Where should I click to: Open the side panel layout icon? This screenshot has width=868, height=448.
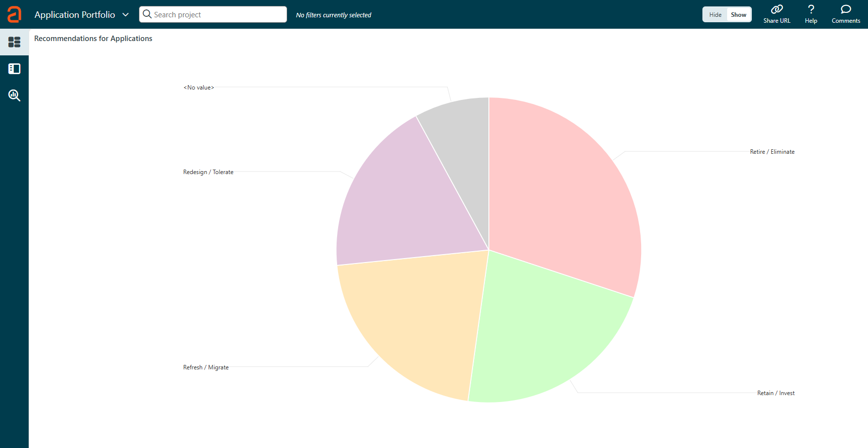click(14, 69)
